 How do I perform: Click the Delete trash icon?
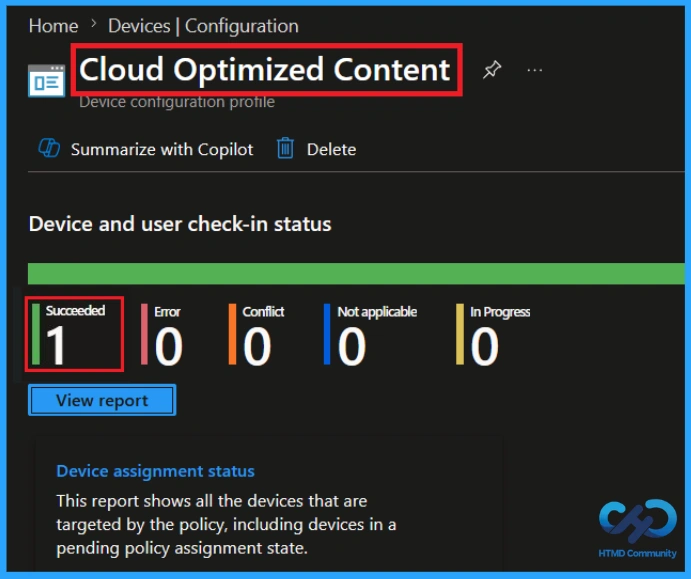tap(285, 148)
